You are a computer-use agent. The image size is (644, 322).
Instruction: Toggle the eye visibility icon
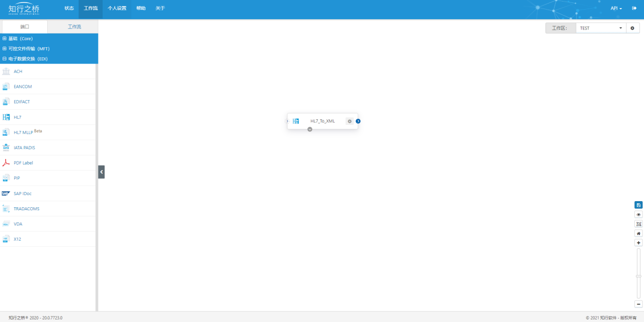click(x=638, y=215)
